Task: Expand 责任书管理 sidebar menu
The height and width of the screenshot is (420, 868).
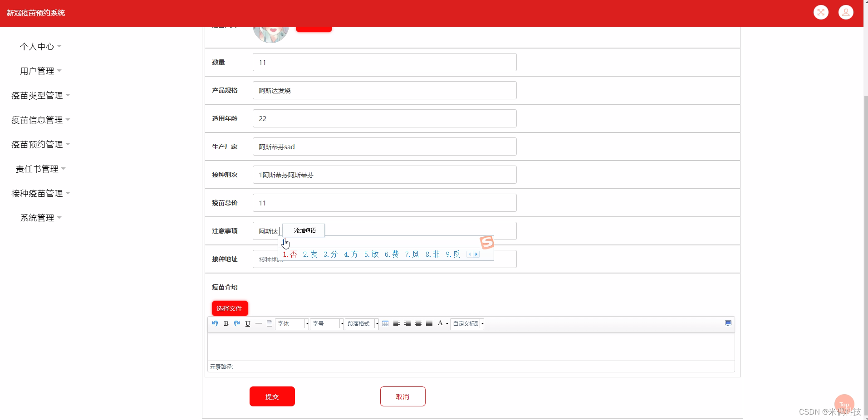Action: click(x=41, y=169)
